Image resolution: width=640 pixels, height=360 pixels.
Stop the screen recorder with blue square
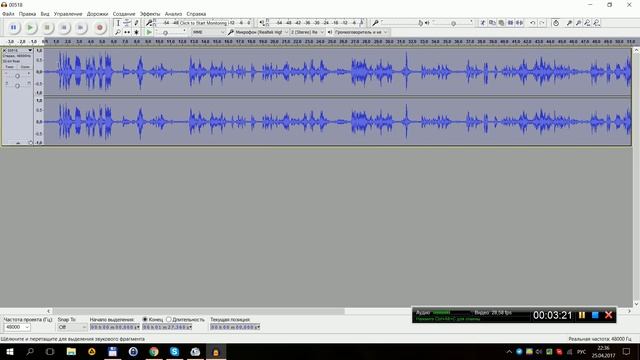pyautogui.click(x=595, y=315)
